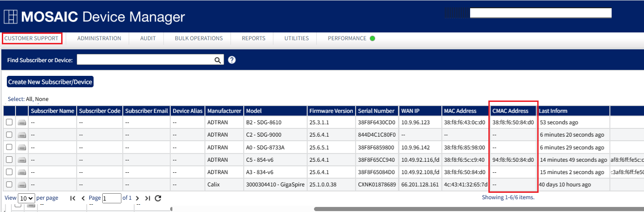
Task: Check the box for B2 - SDG-8610 device
Action: click(x=9, y=122)
